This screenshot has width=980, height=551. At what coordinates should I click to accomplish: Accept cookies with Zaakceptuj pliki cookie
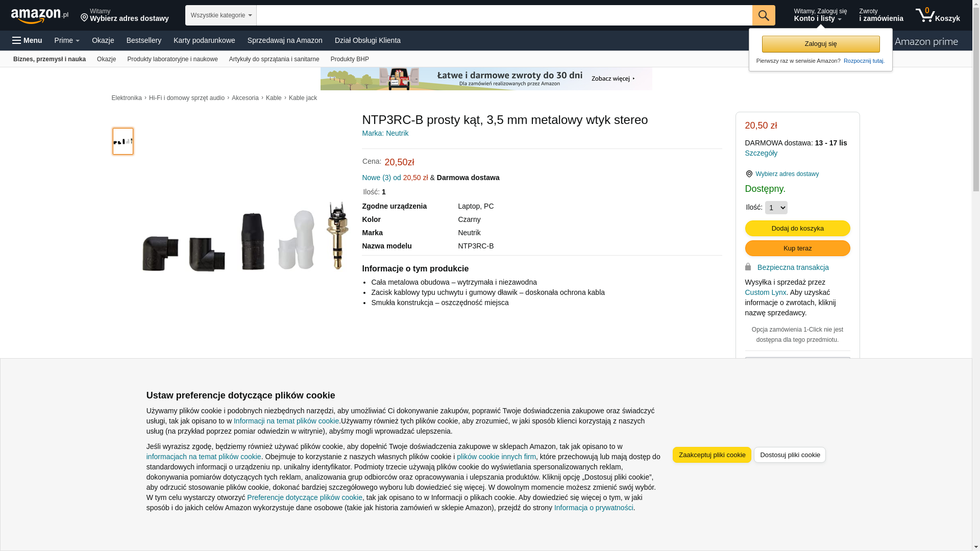(x=712, y=455)
